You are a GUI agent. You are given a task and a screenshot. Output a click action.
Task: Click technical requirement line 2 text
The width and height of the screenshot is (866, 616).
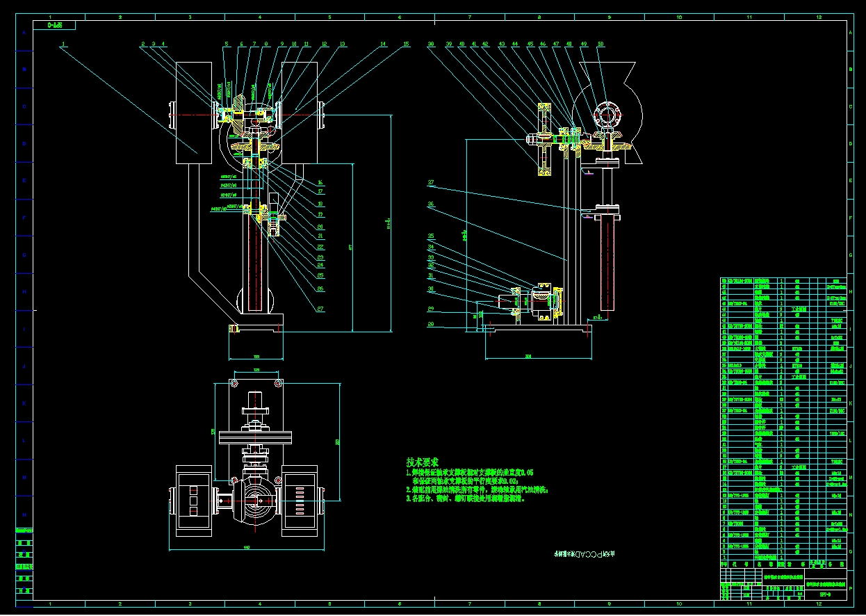[x=478, y=489]
